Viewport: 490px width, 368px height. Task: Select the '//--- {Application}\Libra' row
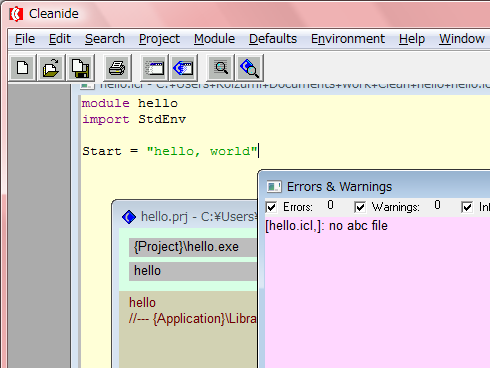pos(193,319)
